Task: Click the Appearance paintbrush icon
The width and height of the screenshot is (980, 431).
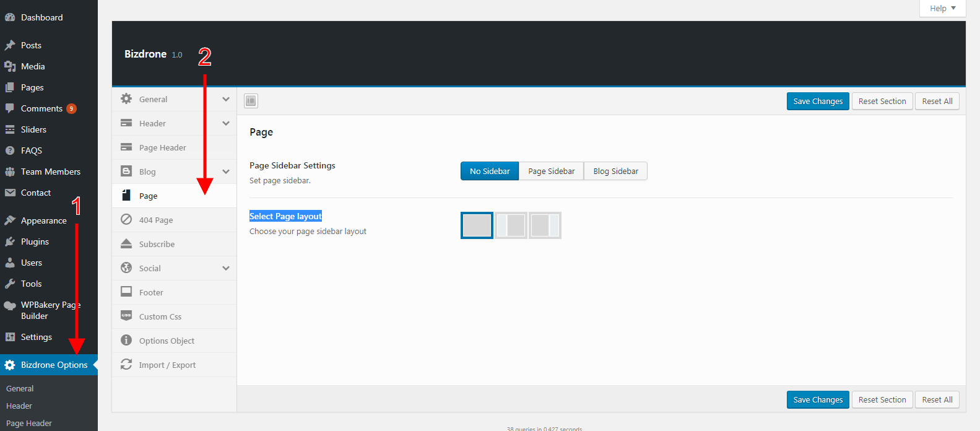Action: 10,220
